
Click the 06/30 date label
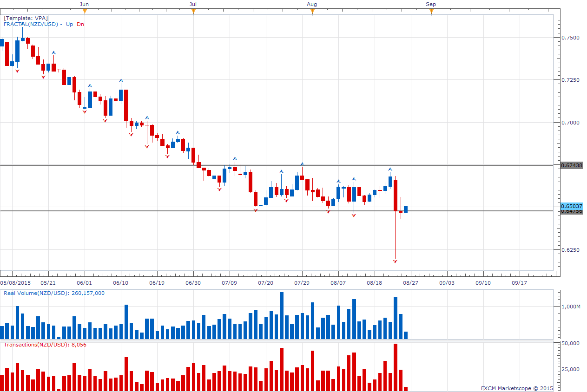click(x=193, y=282)
